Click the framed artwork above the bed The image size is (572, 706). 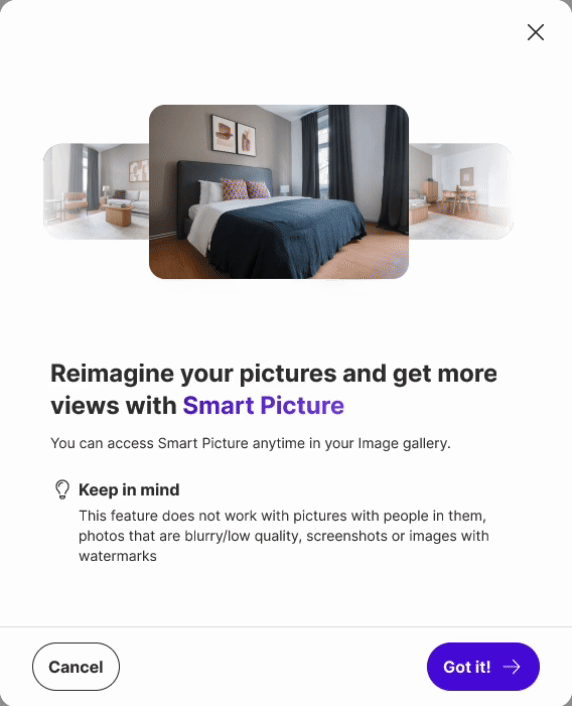(234, 135)
